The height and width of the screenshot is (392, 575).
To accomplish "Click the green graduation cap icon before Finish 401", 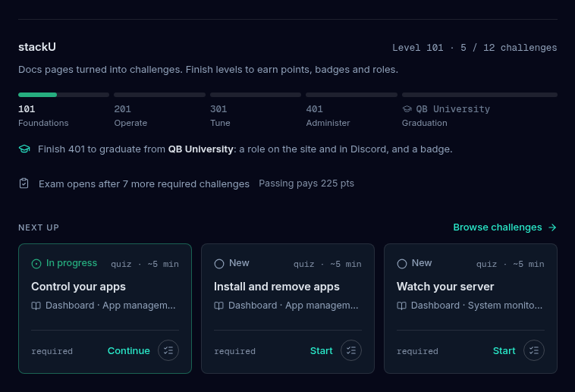I will click(x=24, y=149).
